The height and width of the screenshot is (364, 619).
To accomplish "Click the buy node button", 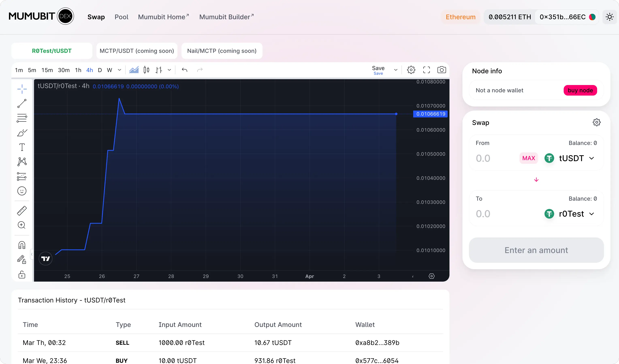I will pos(580,90).
